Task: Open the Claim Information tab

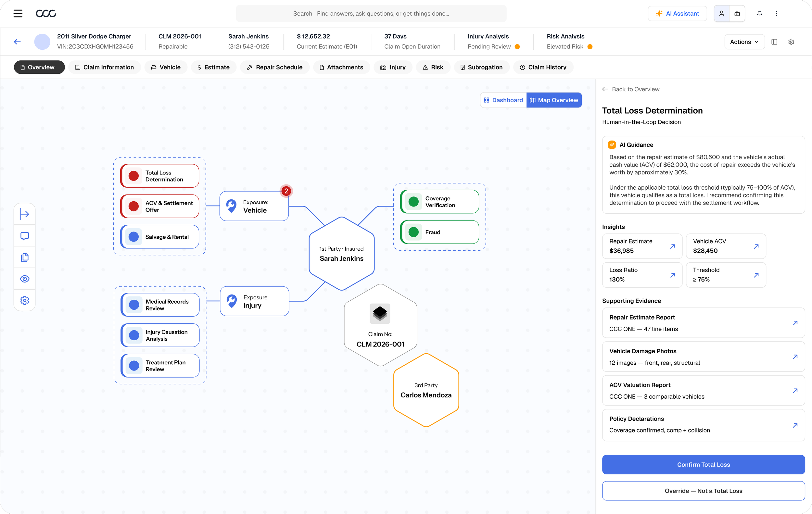Action: pos(105,67)
